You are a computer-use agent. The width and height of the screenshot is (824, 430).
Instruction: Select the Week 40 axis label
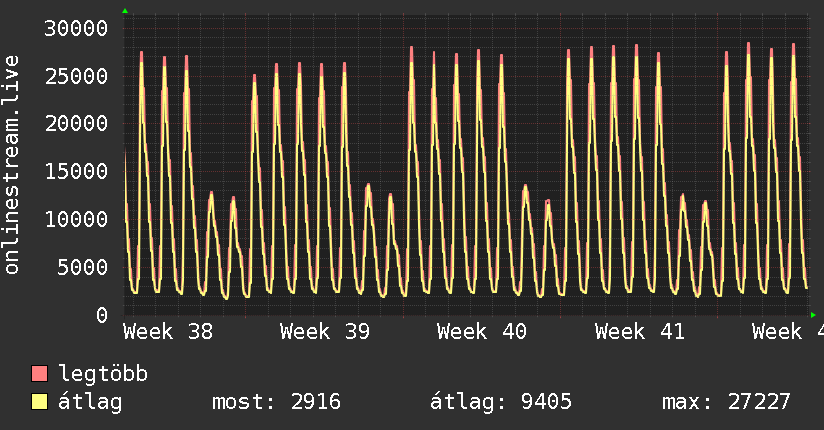(x=482, y=332)
